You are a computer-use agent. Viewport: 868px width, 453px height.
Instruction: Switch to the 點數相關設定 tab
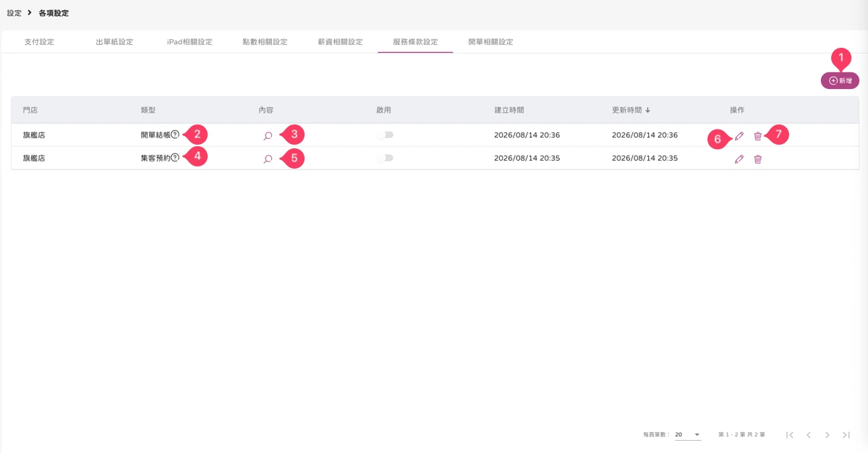click(265, 42)
